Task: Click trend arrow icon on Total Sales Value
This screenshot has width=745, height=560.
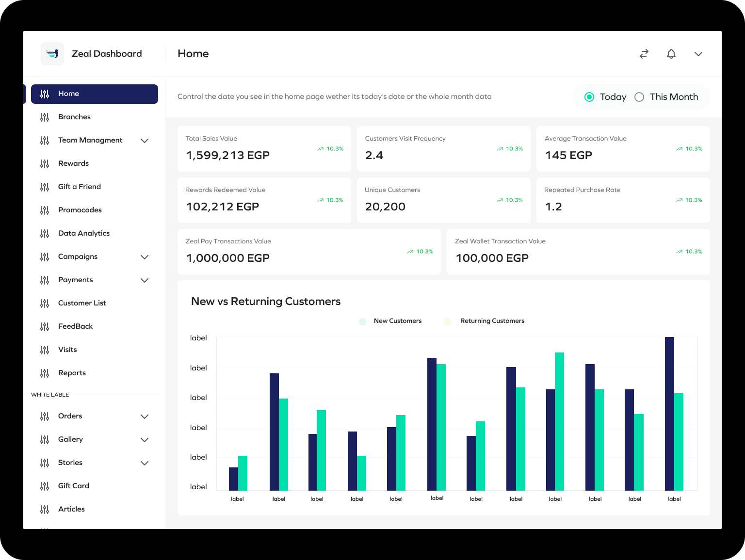Action: [321, 149]
